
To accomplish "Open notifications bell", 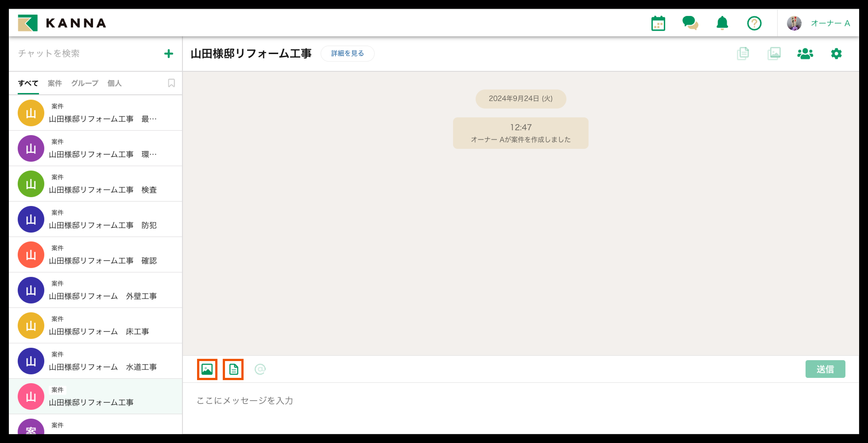I will click(722, 24).
